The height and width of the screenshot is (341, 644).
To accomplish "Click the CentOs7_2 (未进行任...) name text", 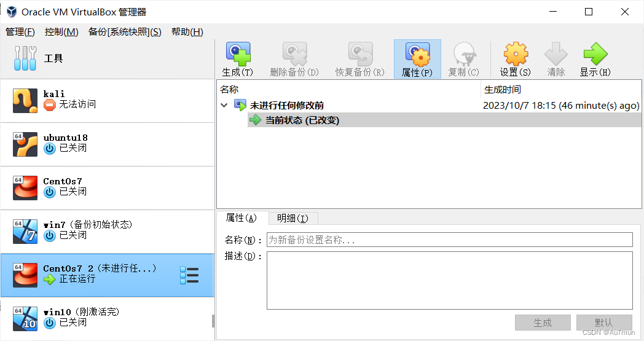I will coord(100,268).
